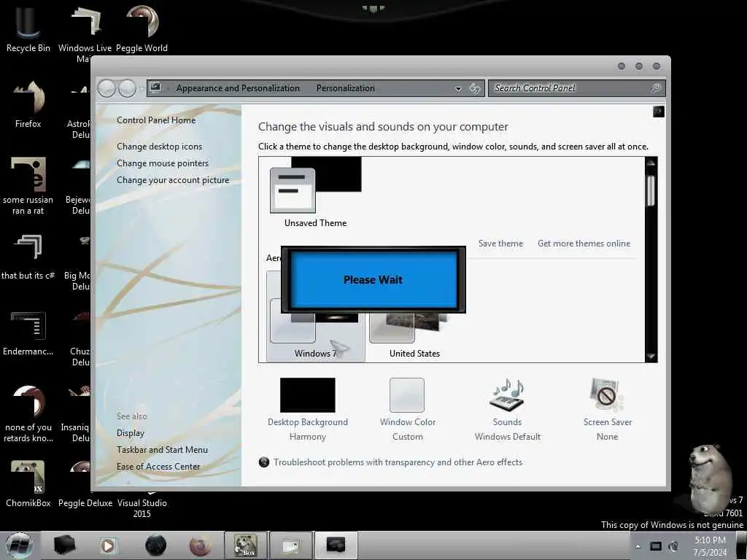Switch to the folder window taskbar button
The height and width of the screenshot is (560, 747).
[x=290, y=545]
